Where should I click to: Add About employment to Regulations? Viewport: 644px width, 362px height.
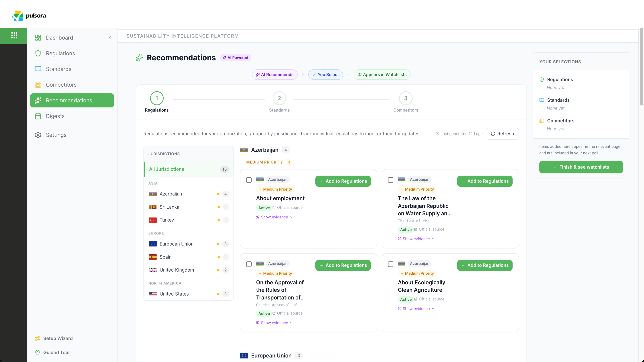[343, 181]
